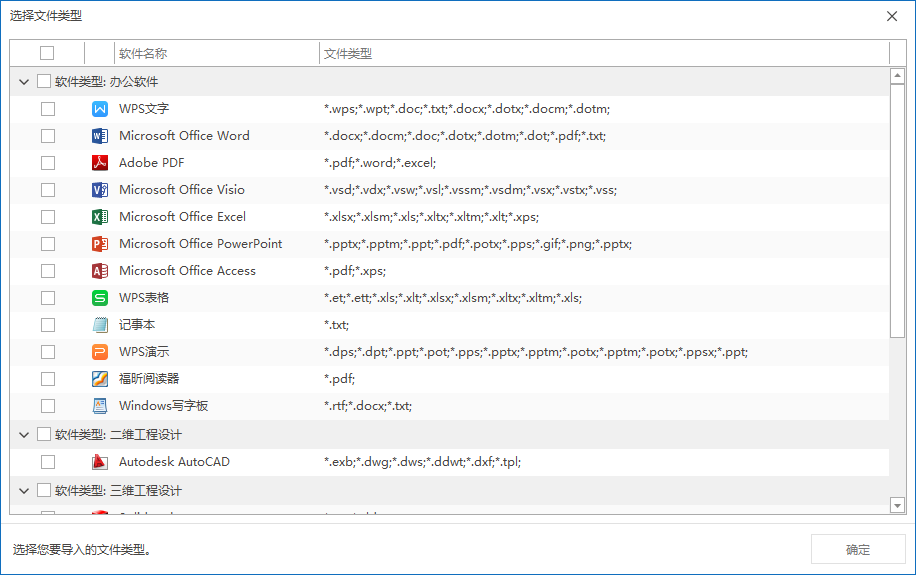Image resolution: width=916 pixels, height=575 pixels.
Task: Click the scrollbar down arrow
Action: [897, 505]
